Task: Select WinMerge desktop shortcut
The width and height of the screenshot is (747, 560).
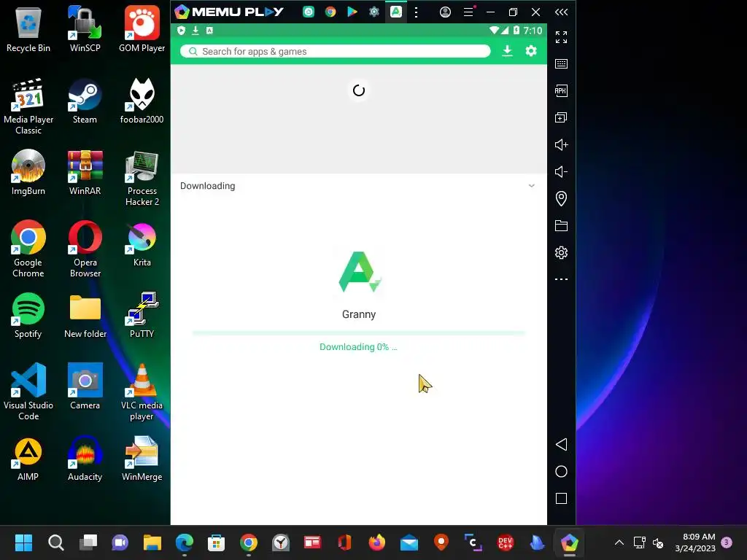Action: [142, 458]
